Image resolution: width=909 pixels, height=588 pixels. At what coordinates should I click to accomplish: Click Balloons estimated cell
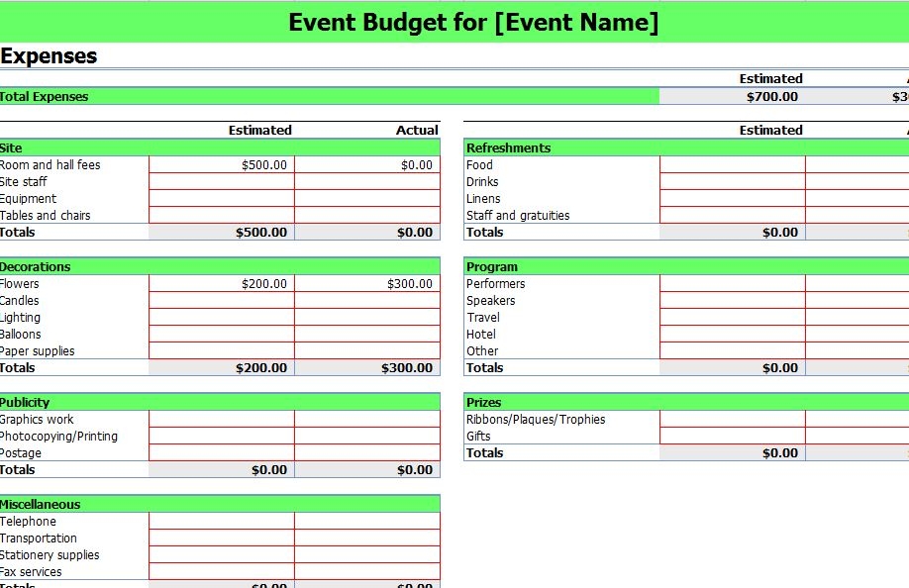tap(222, 334)
